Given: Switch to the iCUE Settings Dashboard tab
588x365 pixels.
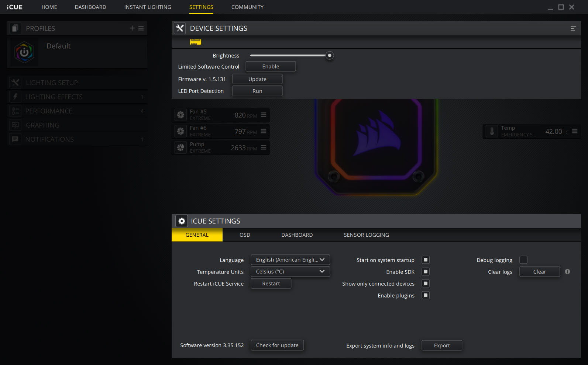Looking at the screenshot, I should (297, 235).
